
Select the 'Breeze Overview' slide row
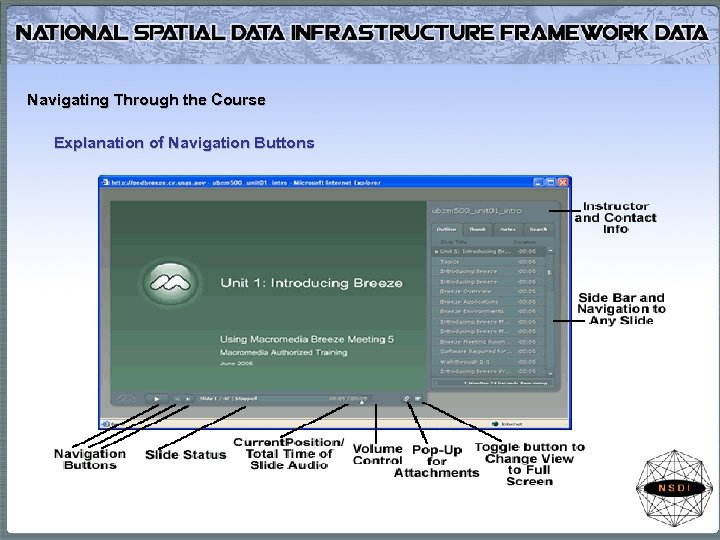click(x=489, y=292)
